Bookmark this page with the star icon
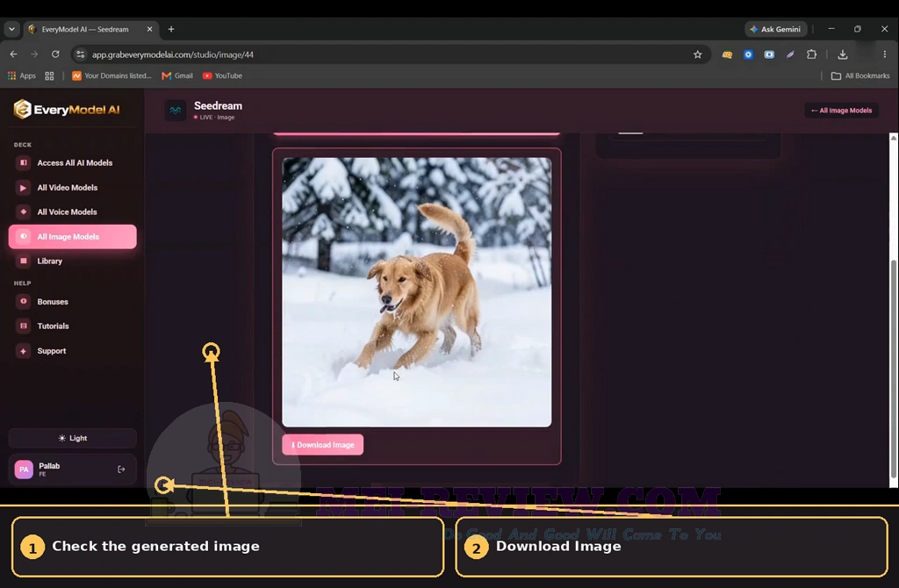Image resolution: width=899 pixels, height=588 pixels. pos(697,54)
